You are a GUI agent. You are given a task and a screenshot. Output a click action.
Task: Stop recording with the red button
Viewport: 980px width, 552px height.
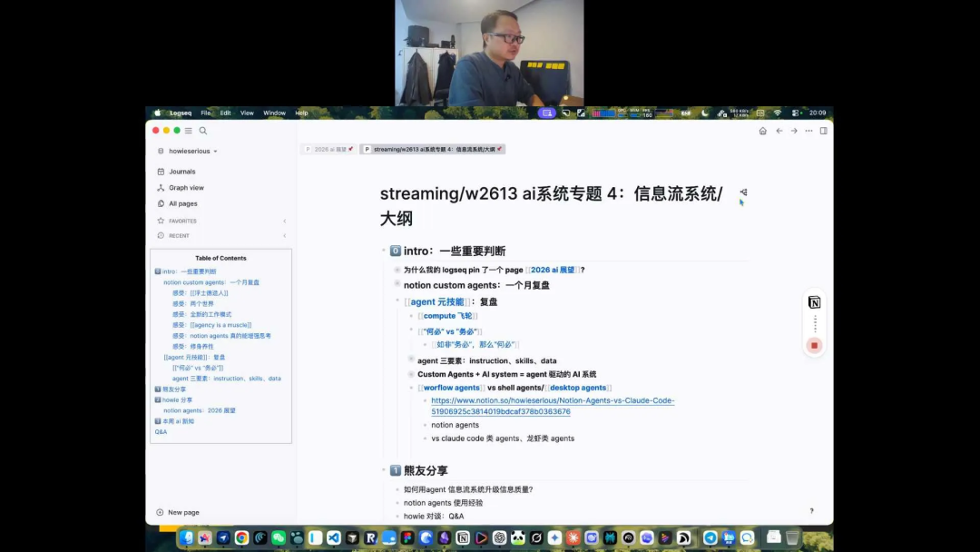point(814,345)
